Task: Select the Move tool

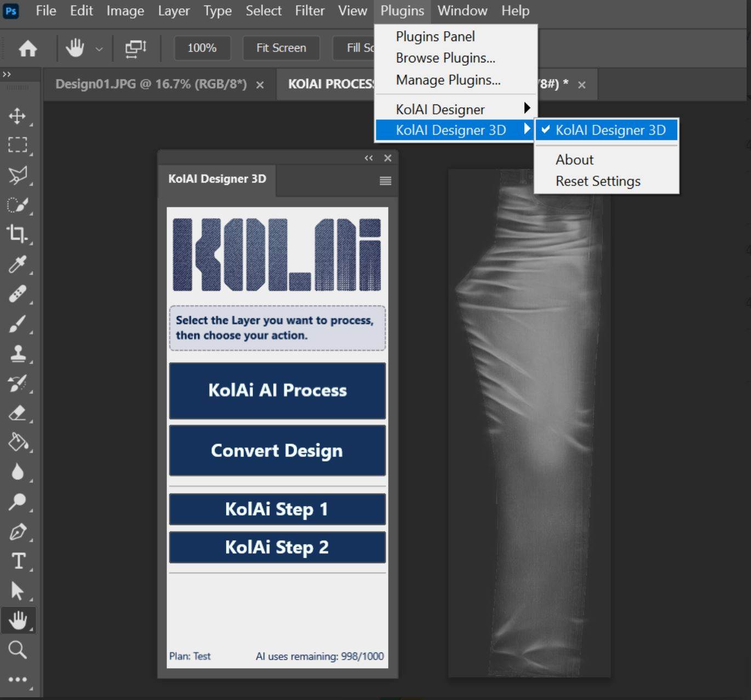Action: [x=19, y=117]
